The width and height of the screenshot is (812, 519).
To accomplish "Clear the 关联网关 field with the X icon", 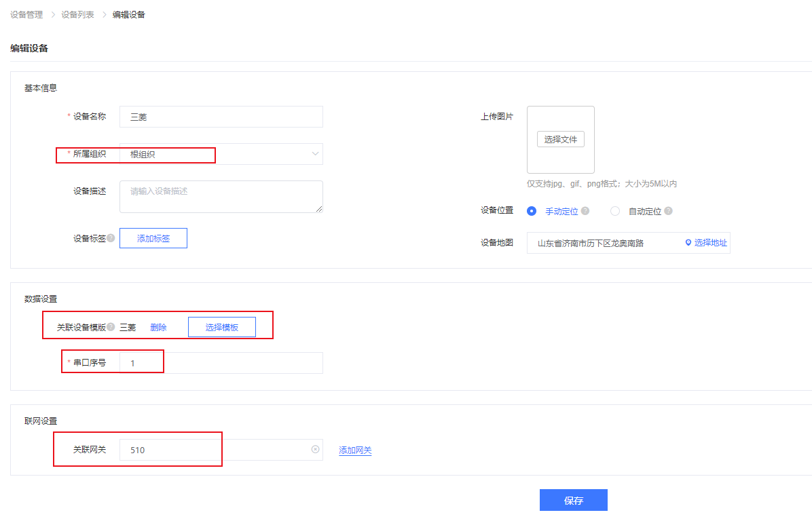I will [x=315, y=449].
